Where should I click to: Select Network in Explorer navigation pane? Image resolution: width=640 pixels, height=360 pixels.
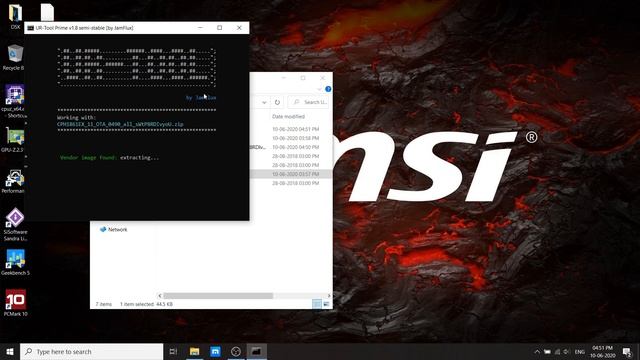(113, 229)
